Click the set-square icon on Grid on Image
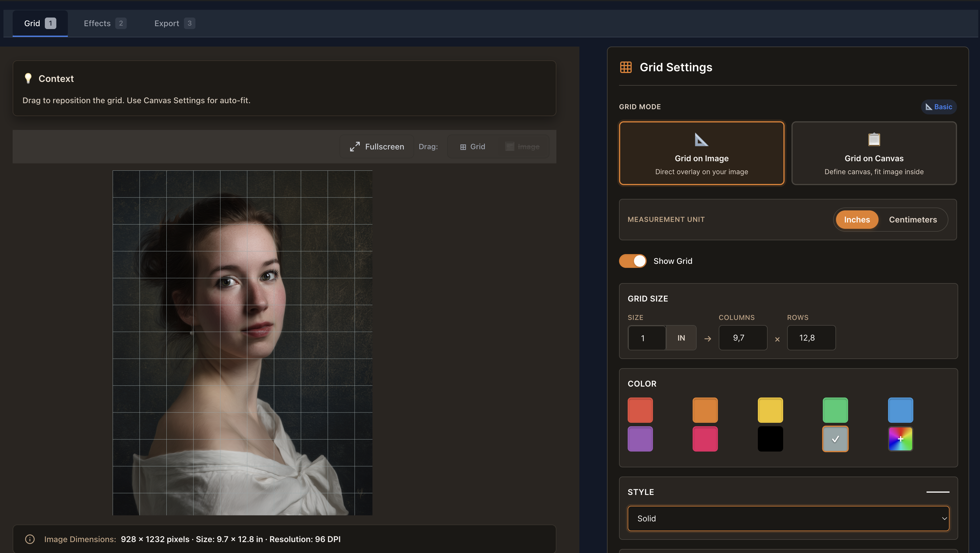This screenshot has height=553, width=980. 701,139
